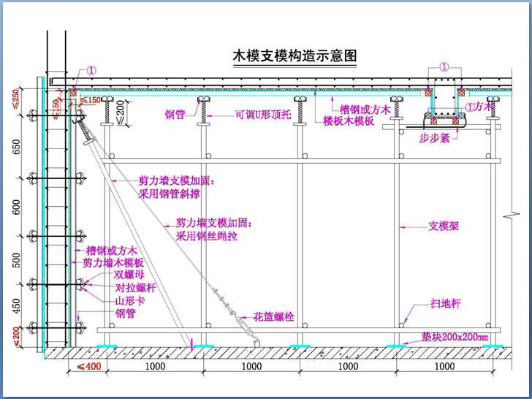Select the 可调U形顶托 label
This screenshot has width=532, height=399.
tap(263, 114)
